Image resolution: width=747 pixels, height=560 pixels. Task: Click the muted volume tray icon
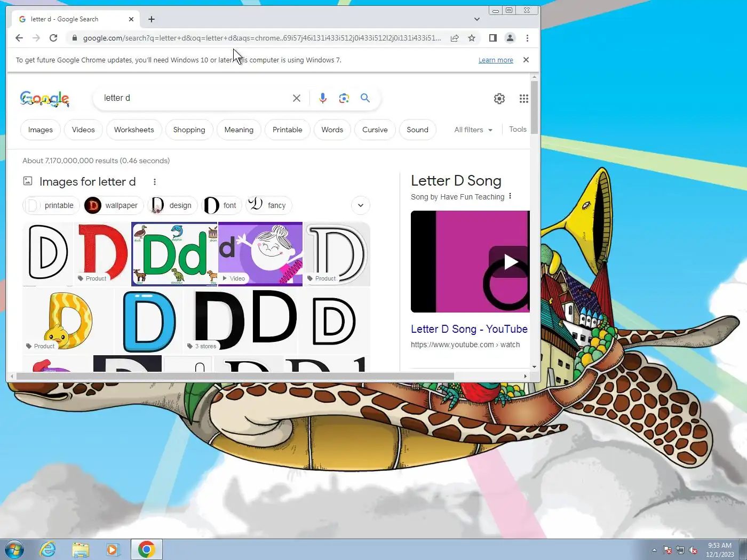coord(693,550)
